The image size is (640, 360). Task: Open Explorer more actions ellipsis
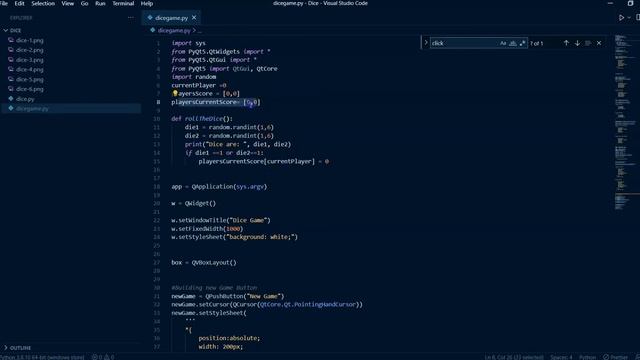pyautogui.click(x=131, y=18)
